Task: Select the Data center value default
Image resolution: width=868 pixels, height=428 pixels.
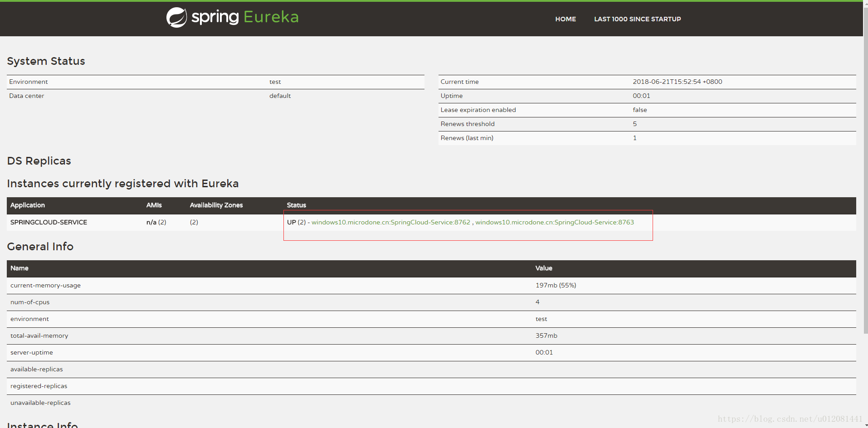Action: 280,96
